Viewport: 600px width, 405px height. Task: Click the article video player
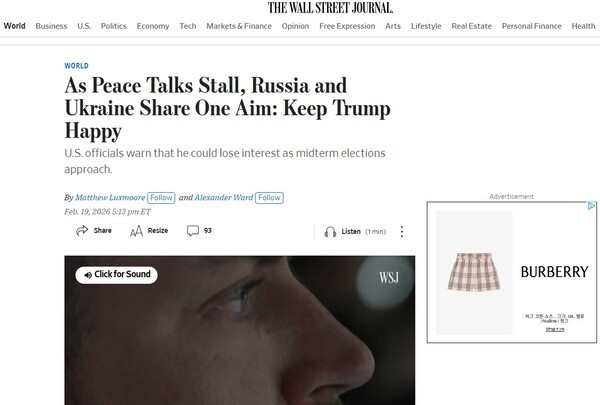click(x=240, y=330)
